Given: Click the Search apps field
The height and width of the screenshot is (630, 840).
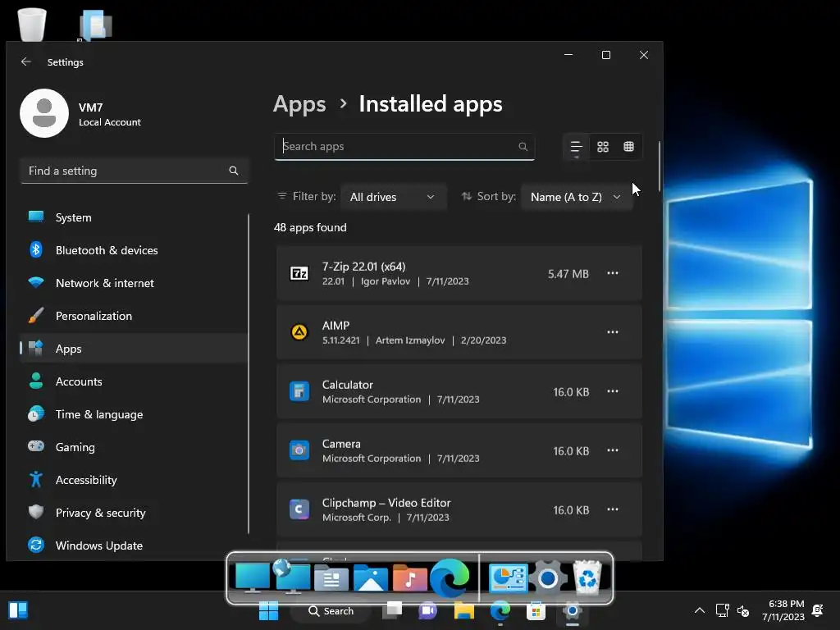Looking at the screenshot, I should (x=404, y=146).
